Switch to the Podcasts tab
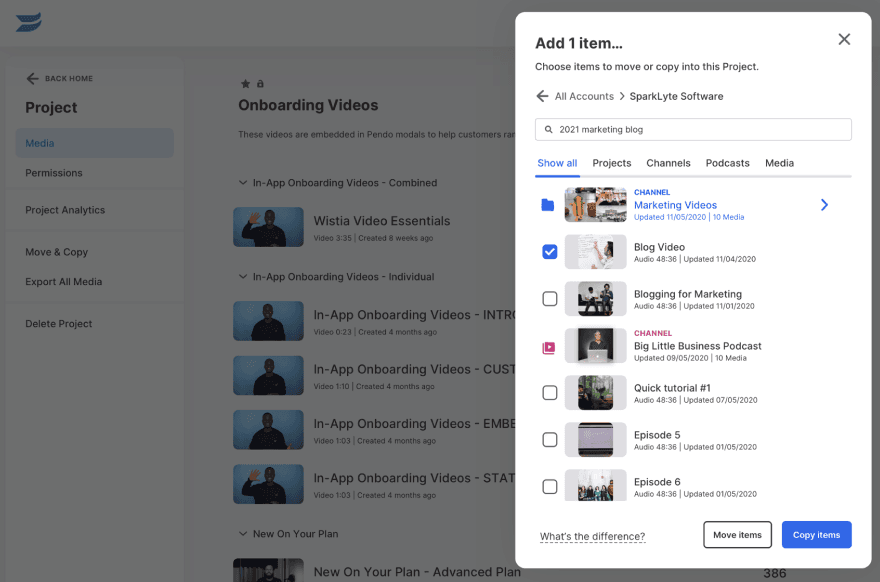This screenshot has width=880, height=582. (x=727, y=163)
